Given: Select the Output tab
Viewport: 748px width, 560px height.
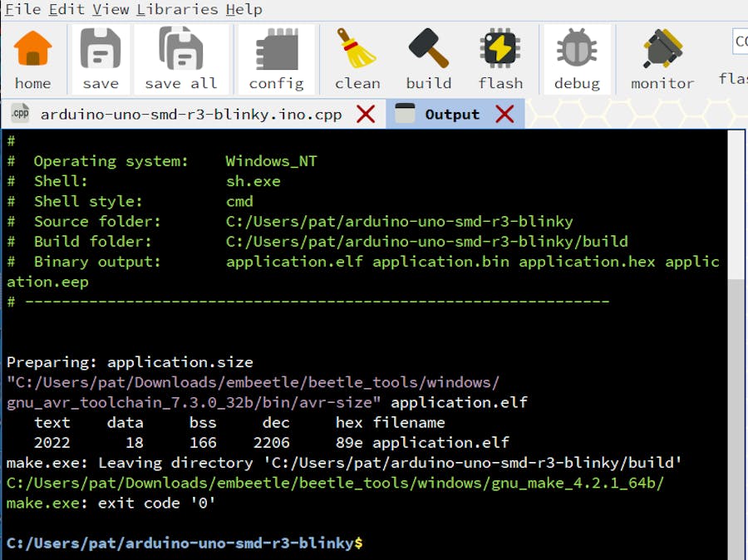Looking at the screenshot, I should coord(452,115).
